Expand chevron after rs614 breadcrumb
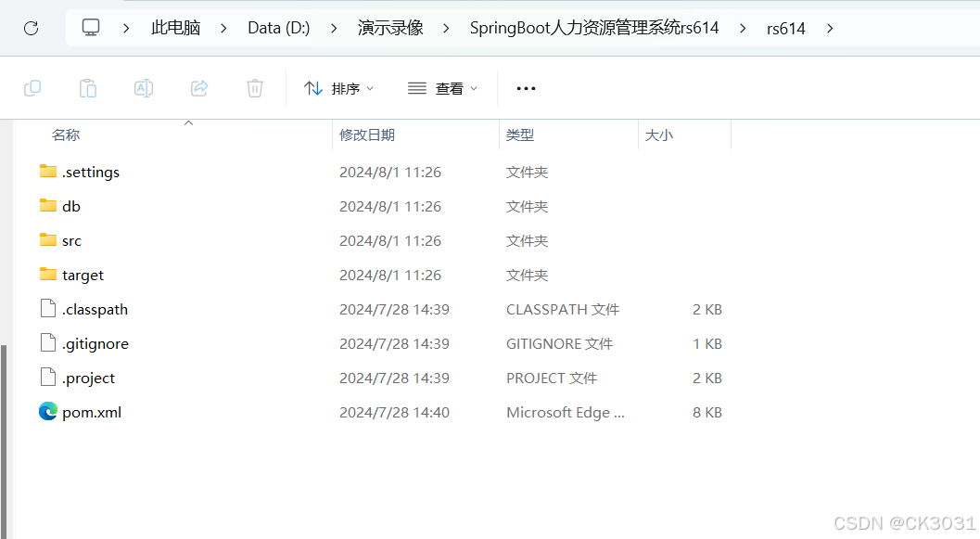The image size is (980, 539). tap(830, 28)
